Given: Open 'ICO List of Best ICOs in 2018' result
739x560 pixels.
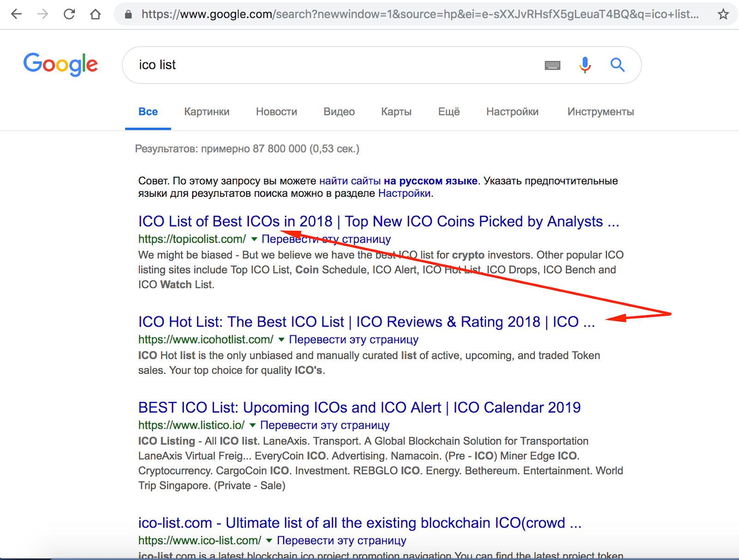Looking at the screenshot, I should [378, 222].
